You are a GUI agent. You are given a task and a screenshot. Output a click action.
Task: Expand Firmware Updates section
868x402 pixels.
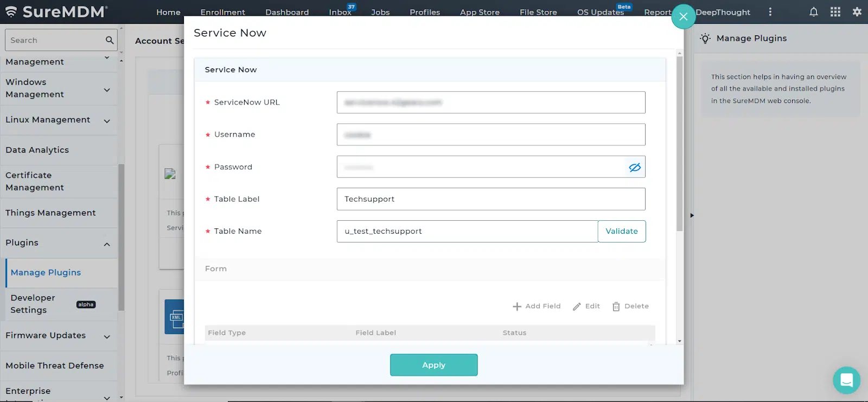pos(107,337)
